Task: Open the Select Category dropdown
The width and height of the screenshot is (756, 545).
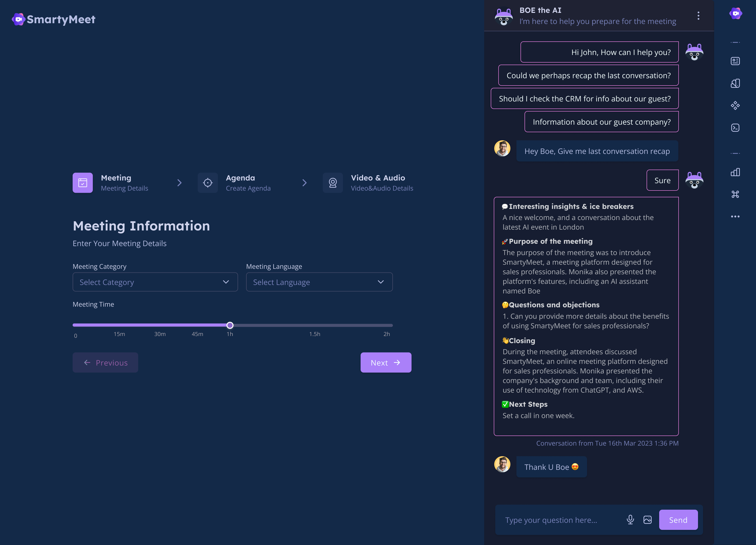Action: [155, 282]
